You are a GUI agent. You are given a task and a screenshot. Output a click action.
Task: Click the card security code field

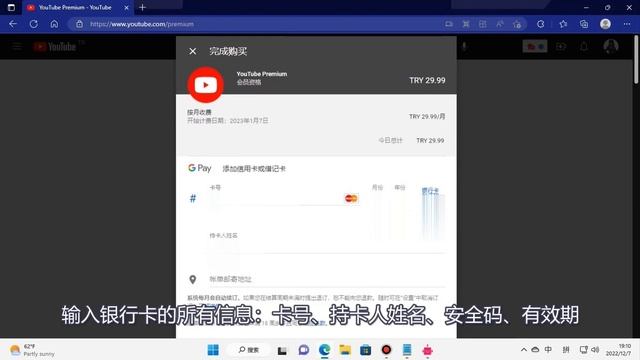coord(432,199)
